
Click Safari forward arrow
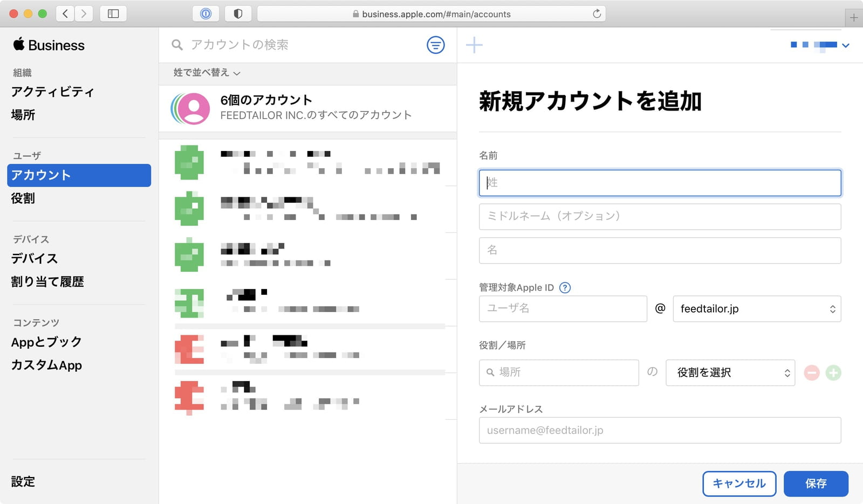(84, 13)
